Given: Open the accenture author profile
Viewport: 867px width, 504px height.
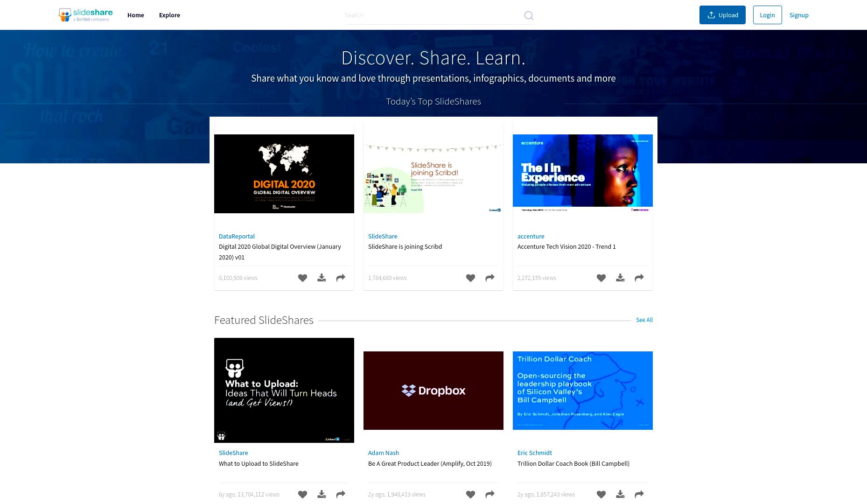Looking at the screenshot, I should (531, 237).
